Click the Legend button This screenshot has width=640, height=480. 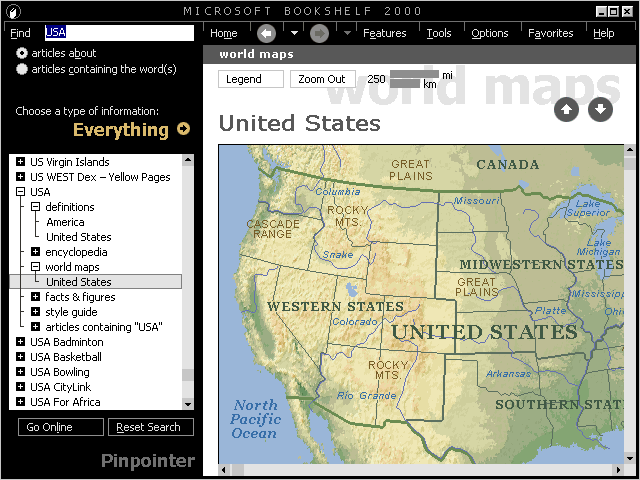pyautogui.click(x=251, y=79)
